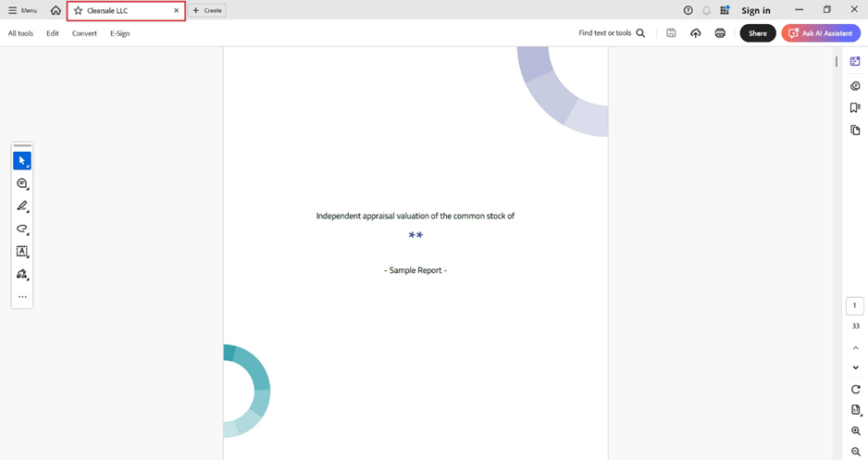Choose the Add comment tool

click(x=22, y=184)
